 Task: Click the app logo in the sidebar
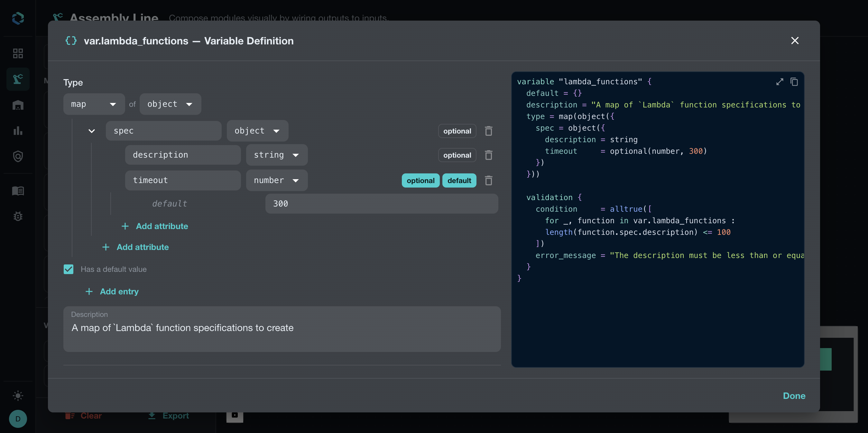click(x=18, y=18)
